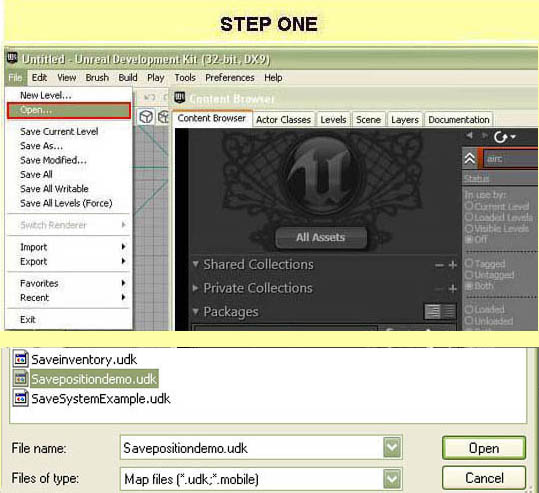Select the Tagged radio button
Viewport: 539px width, 493px height.
(469, 263)
